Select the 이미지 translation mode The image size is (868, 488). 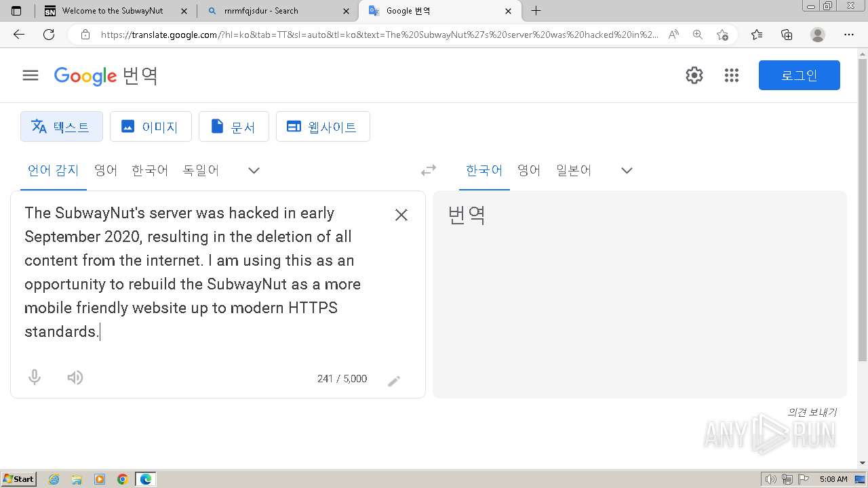pyautogui.click(x=151, y=127)
